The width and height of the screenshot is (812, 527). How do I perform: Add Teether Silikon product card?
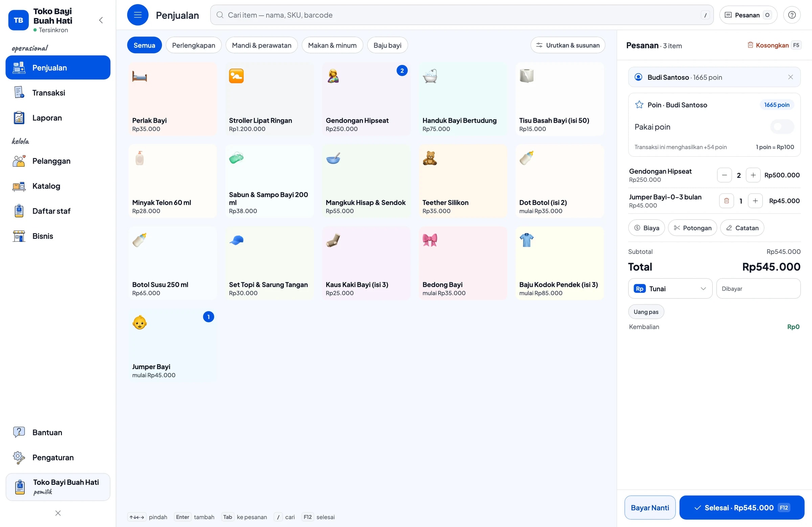tap(463, 181)
